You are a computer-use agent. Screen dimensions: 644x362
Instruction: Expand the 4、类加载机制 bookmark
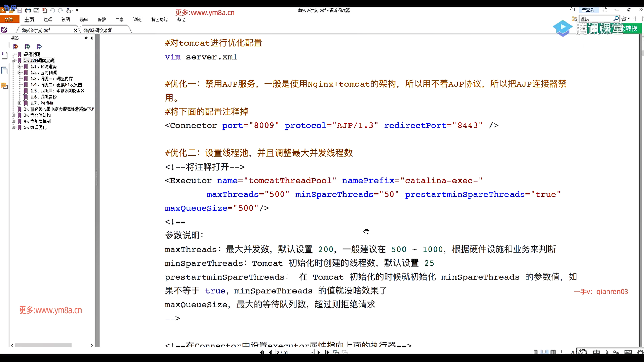coord(13,121)
